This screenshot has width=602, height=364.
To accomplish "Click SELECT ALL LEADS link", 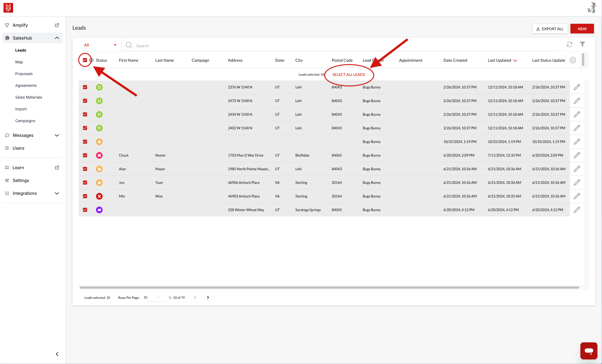I will (x=349, y=75).
